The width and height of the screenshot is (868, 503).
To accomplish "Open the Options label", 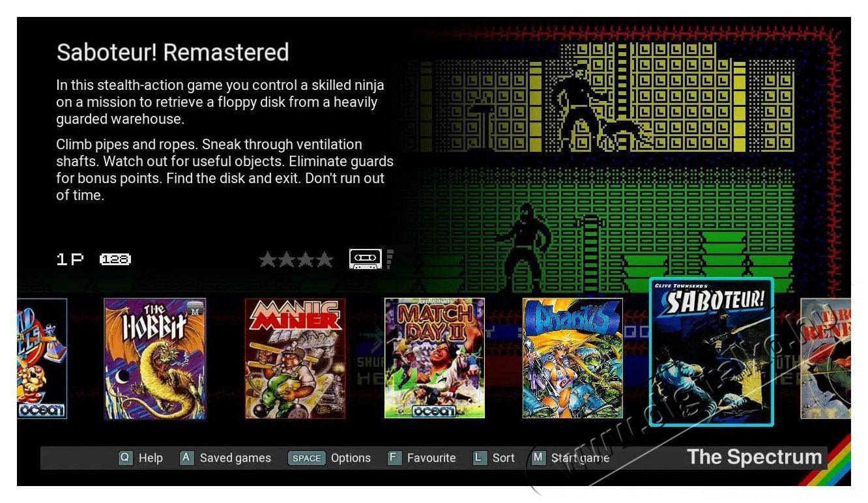I will [351, 458].
